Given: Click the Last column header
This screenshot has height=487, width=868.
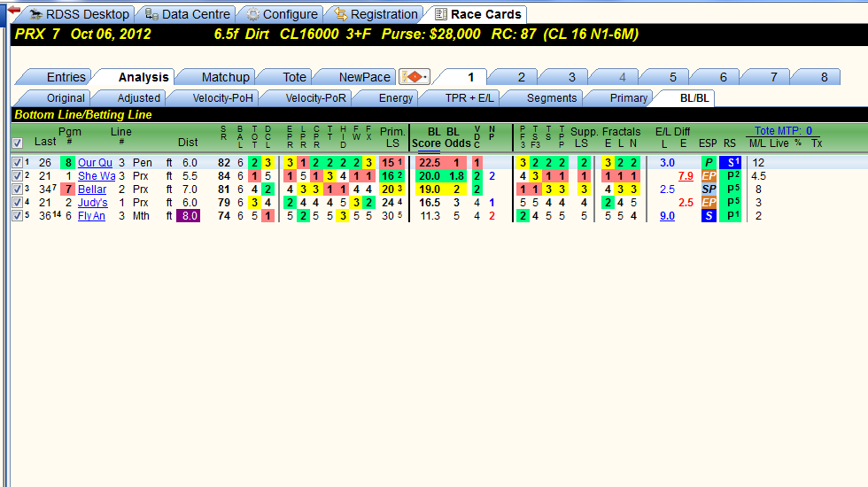Looking at the screenshot, I should [45, 142].
